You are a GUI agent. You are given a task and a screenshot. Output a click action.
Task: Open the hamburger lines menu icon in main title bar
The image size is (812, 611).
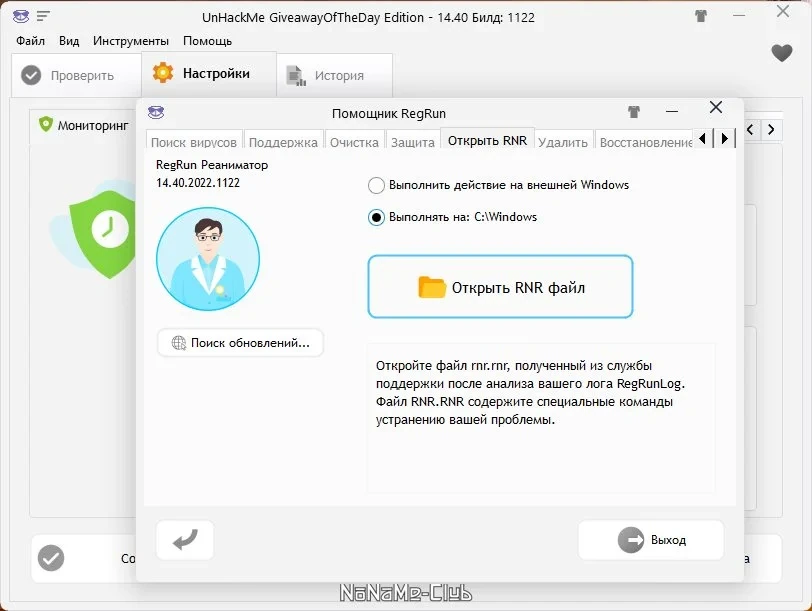[x=44, y=16]
